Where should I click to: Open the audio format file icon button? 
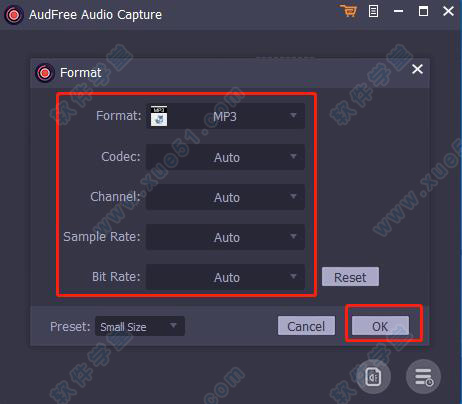373,377
